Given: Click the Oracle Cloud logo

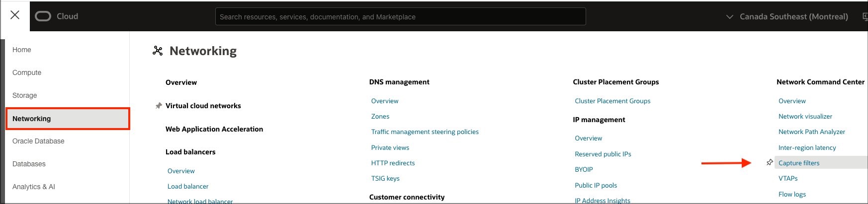Looking at the screenshot, I should pos(57,16).
